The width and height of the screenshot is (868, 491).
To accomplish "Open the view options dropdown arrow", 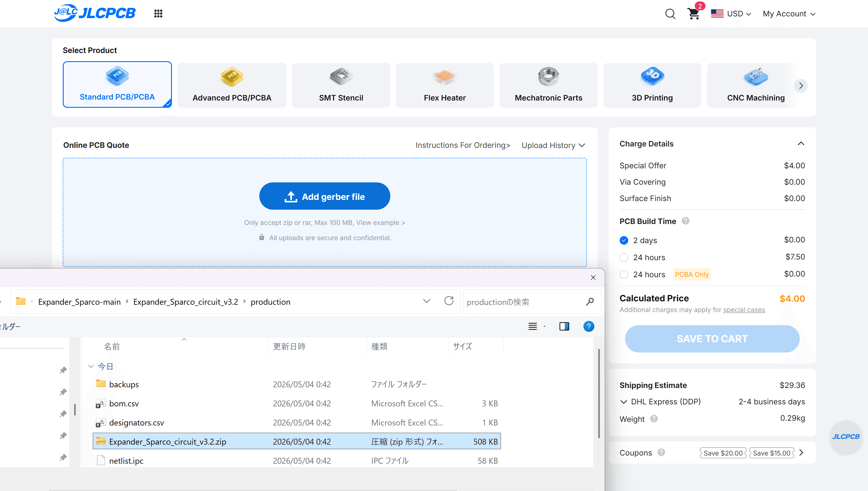I will [x=544, y=326].
